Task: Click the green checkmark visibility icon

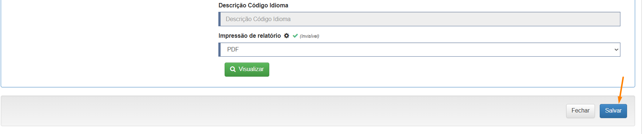Action: 295,36
